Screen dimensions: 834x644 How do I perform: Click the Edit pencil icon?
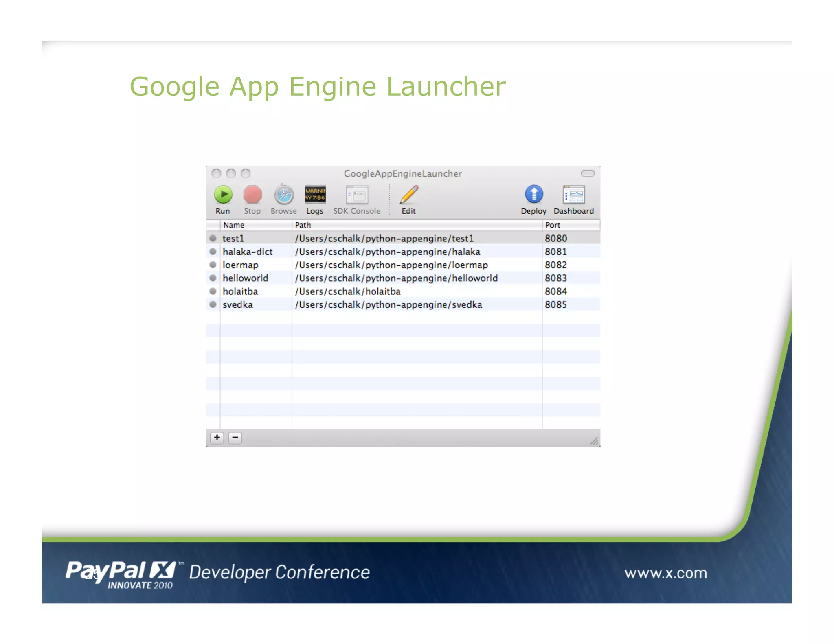coord(409,195)
